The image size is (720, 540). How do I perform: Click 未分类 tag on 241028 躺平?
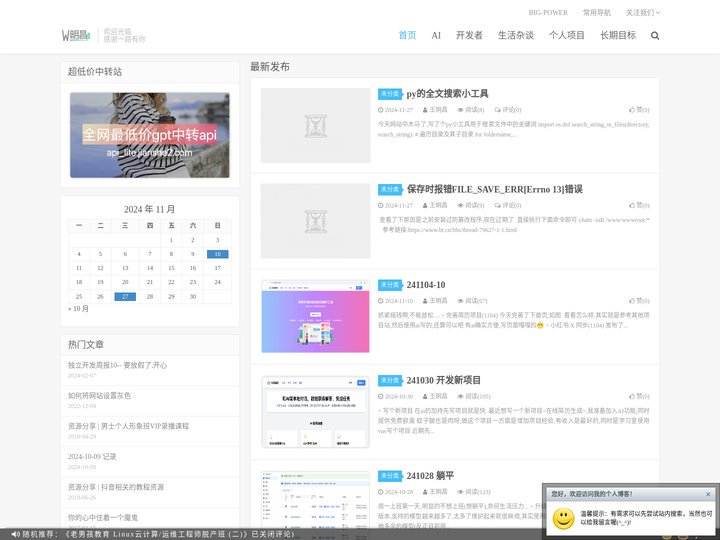[390, 476]
